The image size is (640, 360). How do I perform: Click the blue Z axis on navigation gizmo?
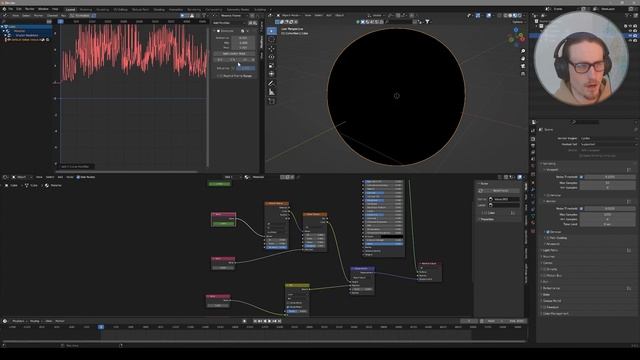pos(516,30)
